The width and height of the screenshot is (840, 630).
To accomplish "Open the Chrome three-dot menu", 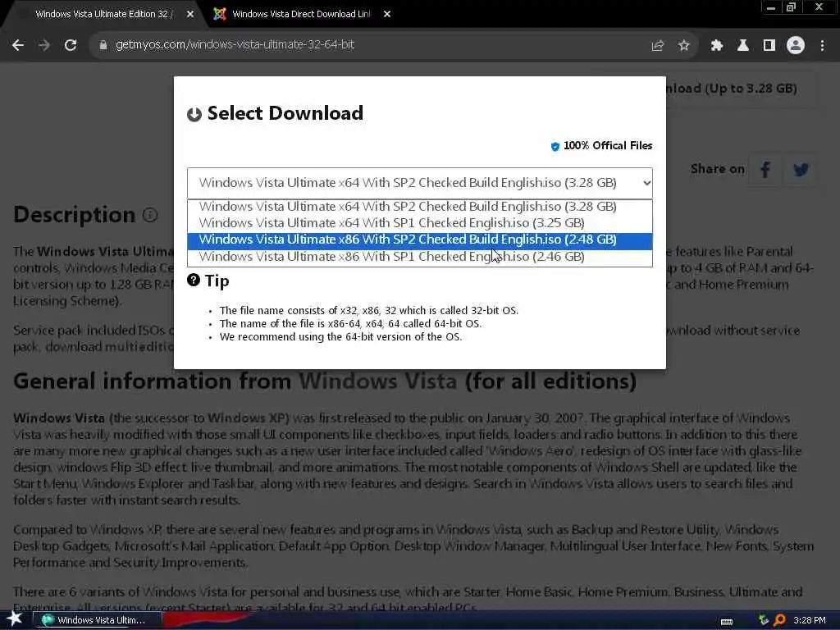I will [x=822, y=46].
